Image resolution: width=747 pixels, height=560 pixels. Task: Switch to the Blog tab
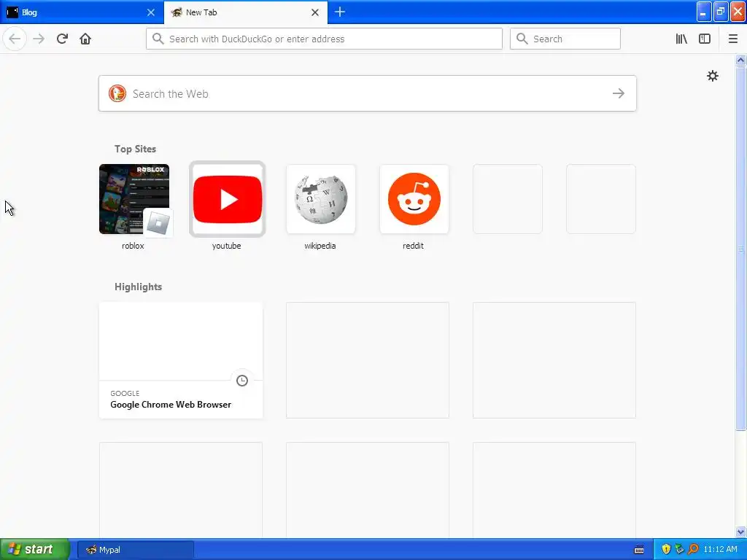pos(82,12)
